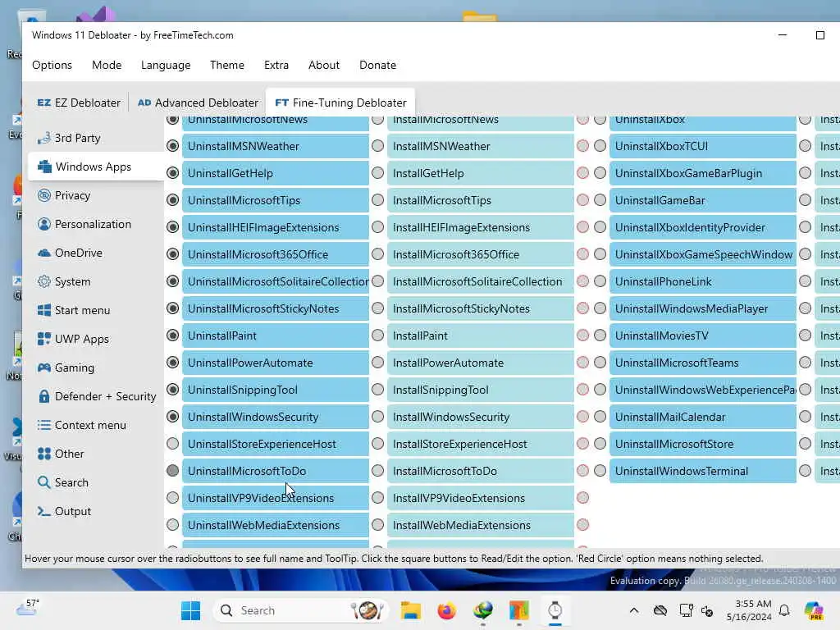Choose red circle for InstallSnippingTool row
This screenshot has width=840, height=630.
[x=583, y=390]
